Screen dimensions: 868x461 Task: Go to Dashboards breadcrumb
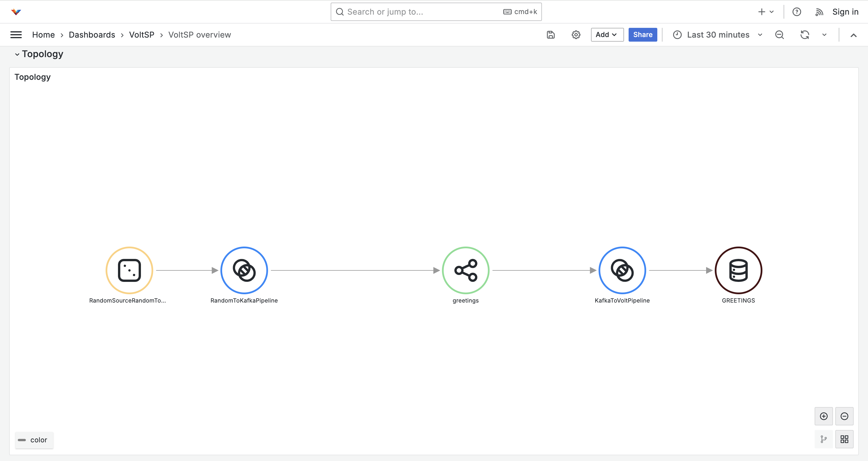point(92,35)
